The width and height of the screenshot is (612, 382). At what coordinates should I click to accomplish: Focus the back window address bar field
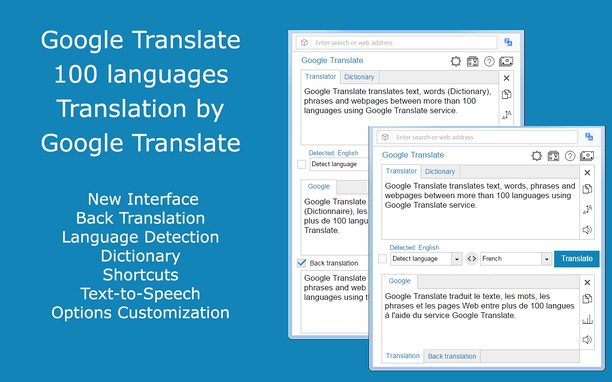click(397, 43)
